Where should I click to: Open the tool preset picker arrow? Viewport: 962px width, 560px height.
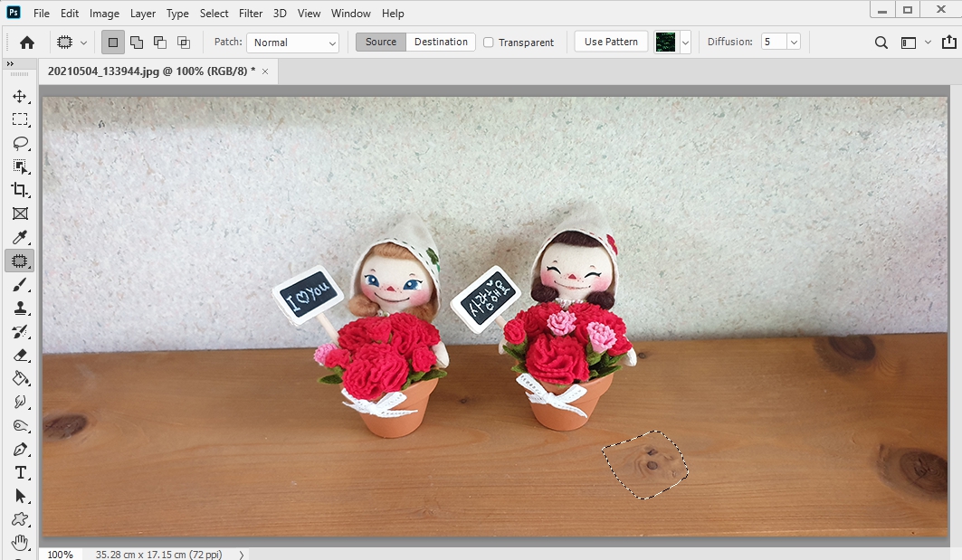pyautogui.click(x=83, y=43)
